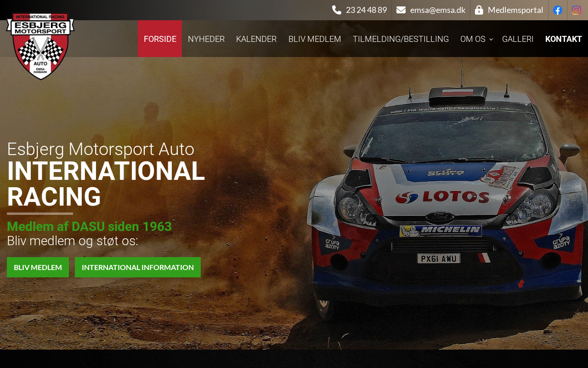The height and width of the screenshot is (368, 588).
Task: Open the GALLERI menu item
Action: coord(518,39)
